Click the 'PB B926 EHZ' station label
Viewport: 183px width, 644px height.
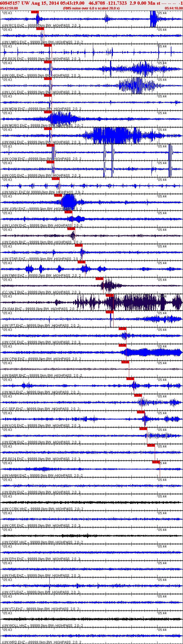coord(13,59)
